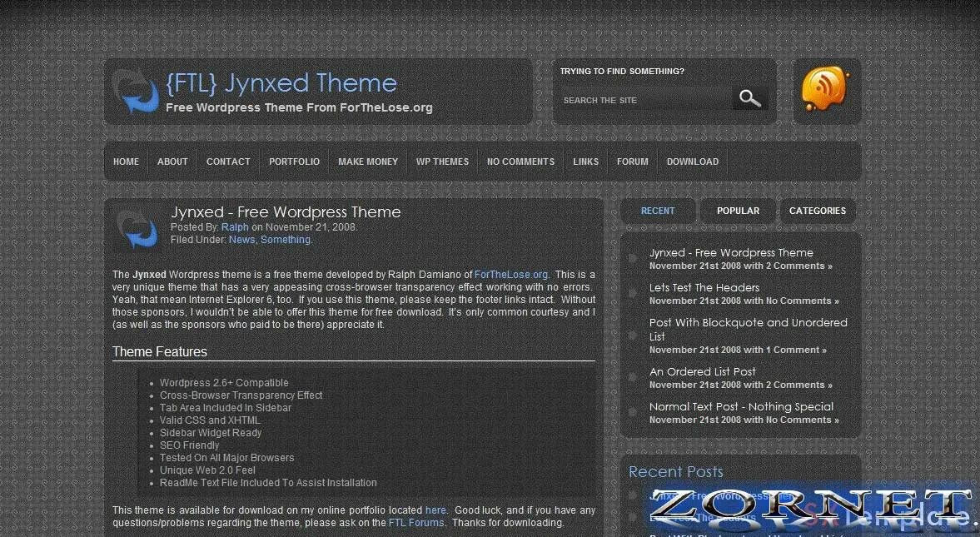Click the blue arrow icon beside post title
The width and height of the screenshot is (980, 537).
[x=137, y=229]
